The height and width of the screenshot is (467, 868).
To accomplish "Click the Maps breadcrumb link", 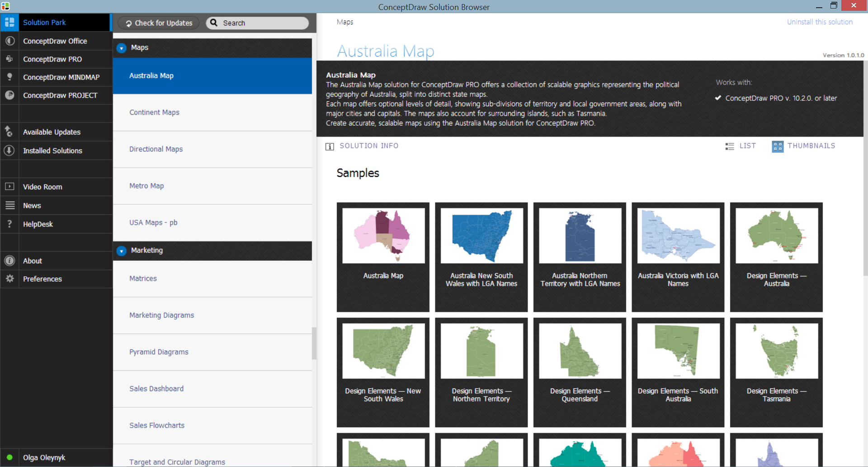I will [x=345, y=22].
